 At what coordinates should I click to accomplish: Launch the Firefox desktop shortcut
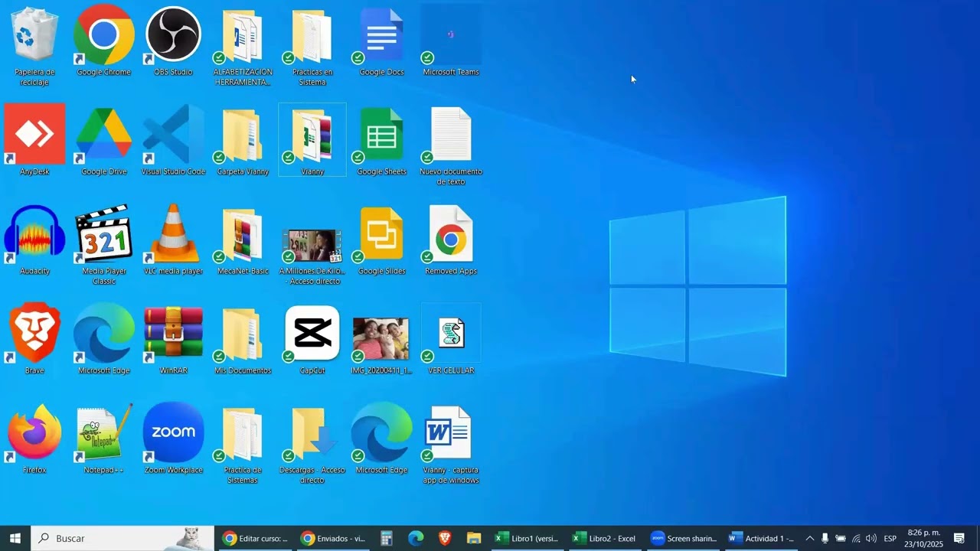(34, 439)
